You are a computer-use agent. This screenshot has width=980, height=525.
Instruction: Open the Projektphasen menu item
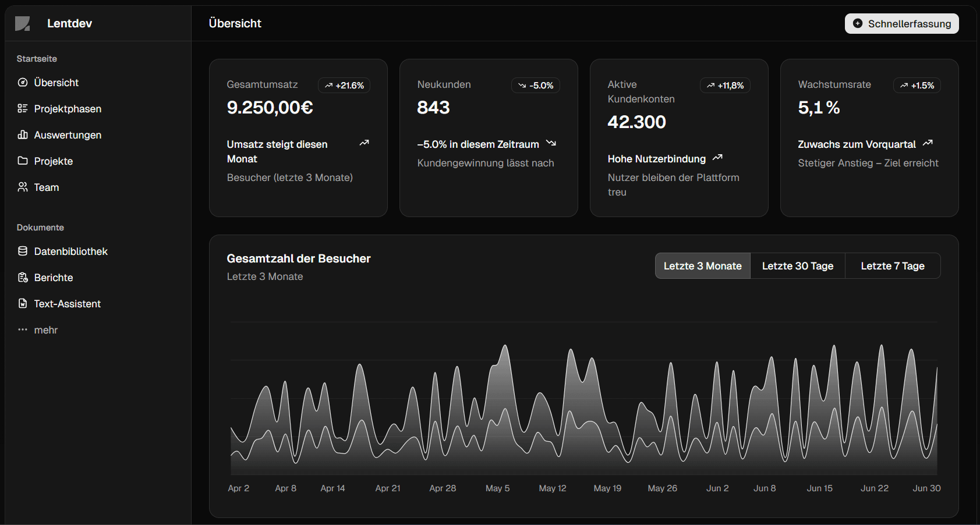pos(68,109)
